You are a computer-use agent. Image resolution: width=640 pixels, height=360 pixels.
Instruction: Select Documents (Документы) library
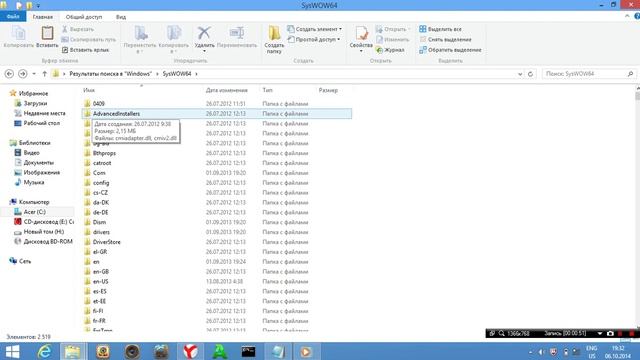[38, 162]
